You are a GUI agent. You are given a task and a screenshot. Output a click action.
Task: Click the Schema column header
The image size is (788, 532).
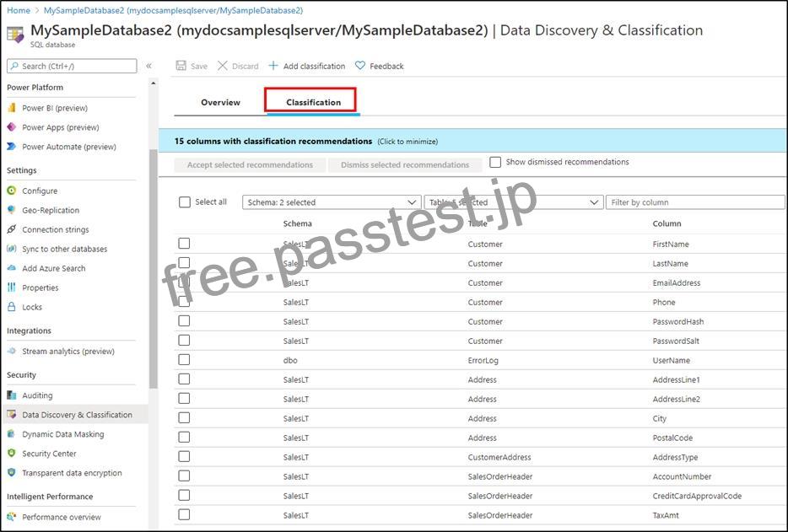click(297, 223)
